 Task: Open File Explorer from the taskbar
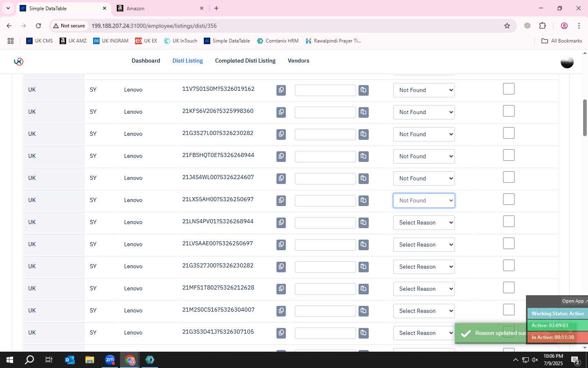pyautogui.click(x=89, y=360)
